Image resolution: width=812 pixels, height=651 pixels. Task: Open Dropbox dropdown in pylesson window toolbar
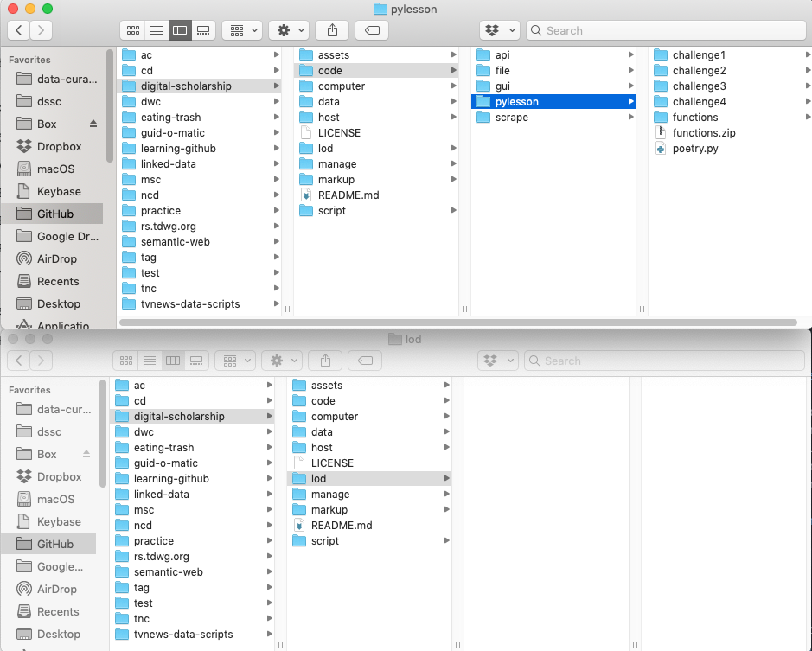point(499,30)
